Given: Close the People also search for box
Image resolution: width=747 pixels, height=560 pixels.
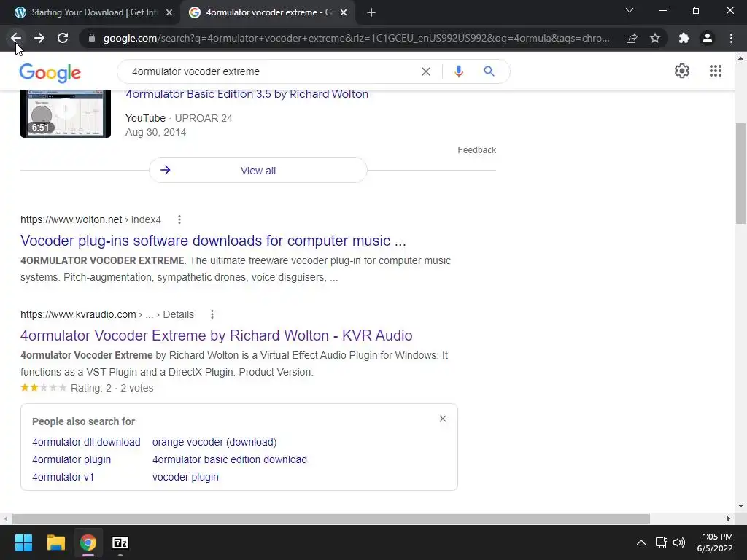Looking at the screenshot, I should click(443, 419).
